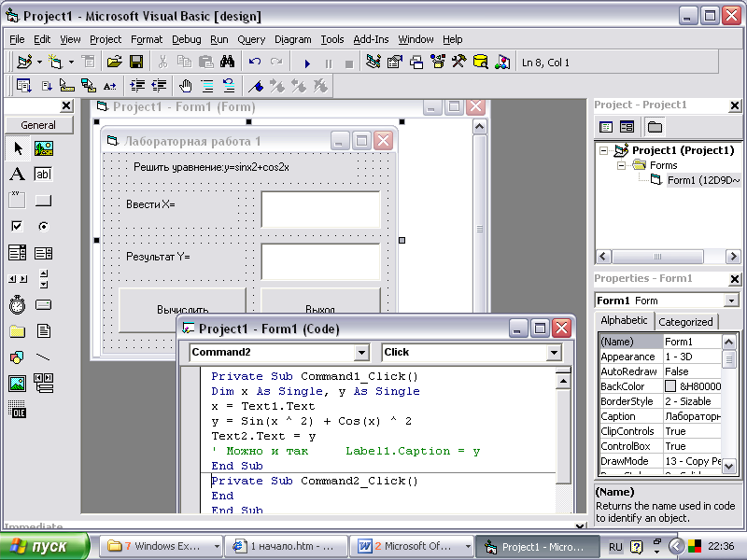Click View Code in Project panel

[606, 127]
